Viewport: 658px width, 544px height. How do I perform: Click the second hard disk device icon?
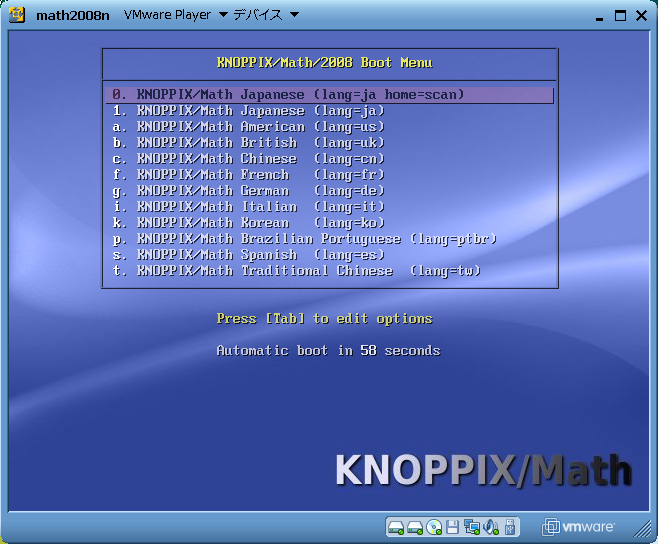[415, 527]
